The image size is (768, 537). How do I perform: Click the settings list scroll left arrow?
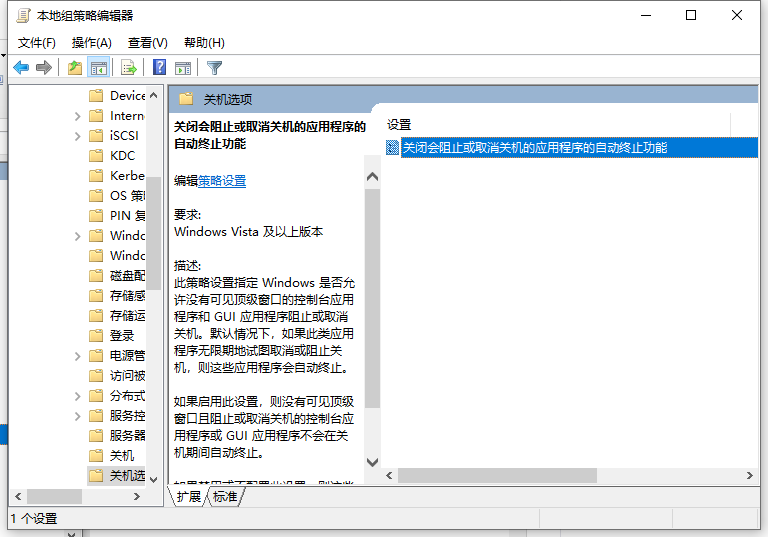click(x=389, y=475)
